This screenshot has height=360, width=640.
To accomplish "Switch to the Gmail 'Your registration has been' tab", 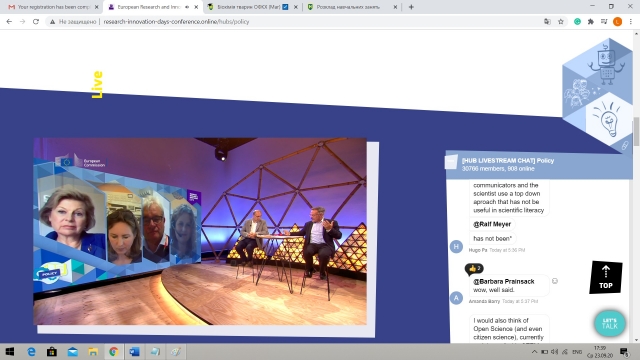I will (53, 7).
